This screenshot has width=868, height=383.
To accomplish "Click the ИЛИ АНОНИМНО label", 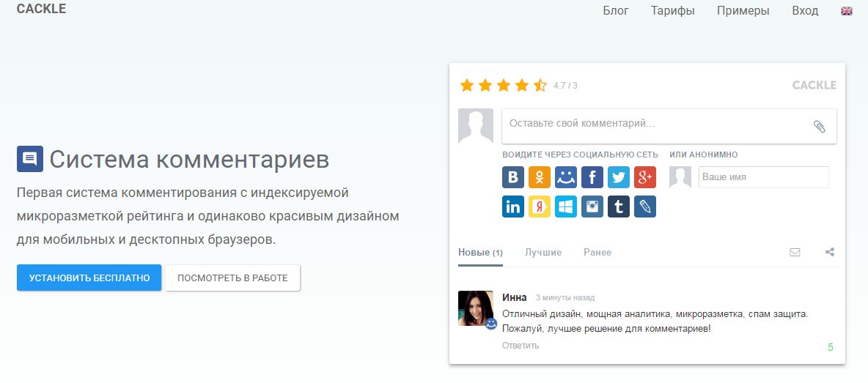I will (704, 155).
